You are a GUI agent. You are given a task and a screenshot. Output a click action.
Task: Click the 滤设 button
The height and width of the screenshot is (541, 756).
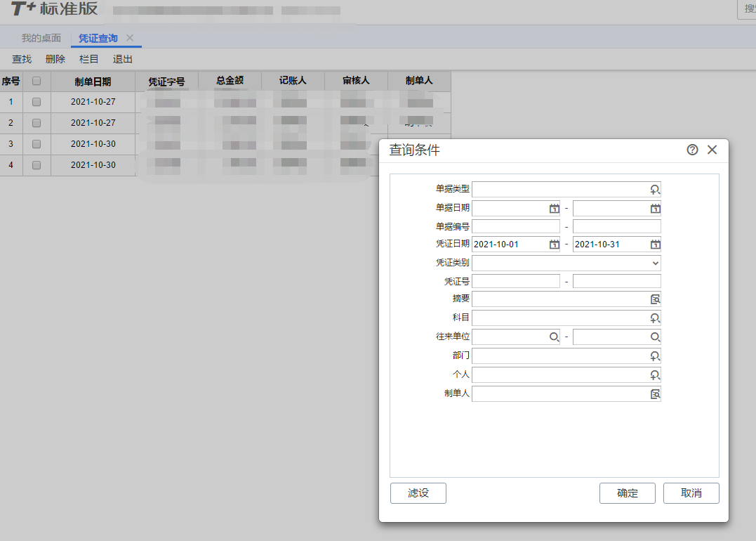tap(418, 493)
